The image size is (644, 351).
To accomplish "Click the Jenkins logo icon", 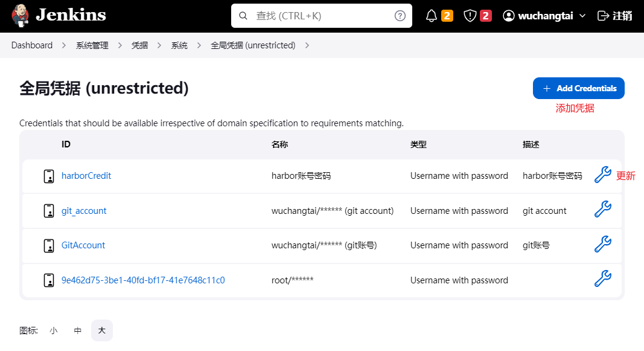I will click(21, 15).
